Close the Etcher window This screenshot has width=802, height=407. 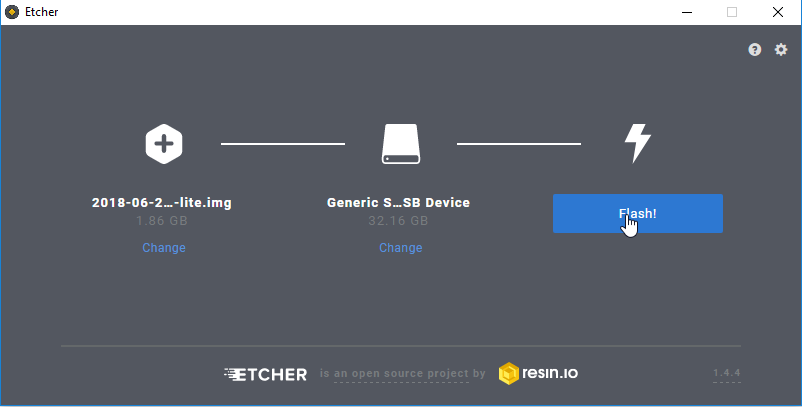(x=778, y=12)
